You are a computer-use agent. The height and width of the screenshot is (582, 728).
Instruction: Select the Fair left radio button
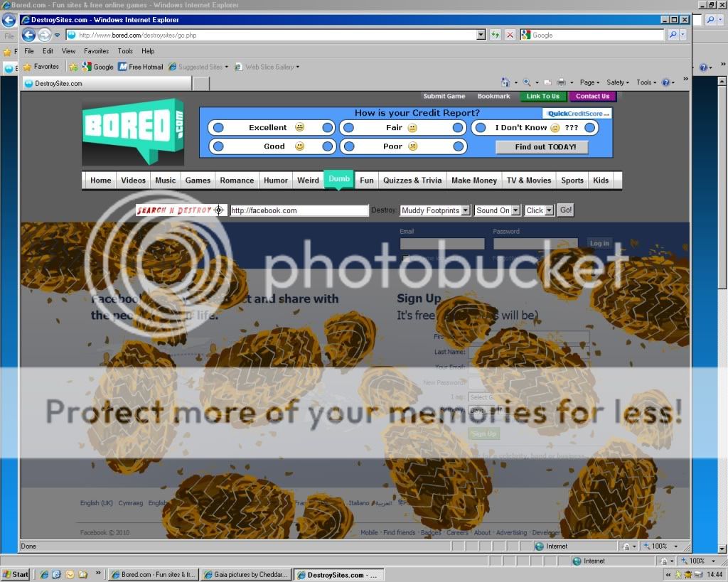click(x=348, y=128)
